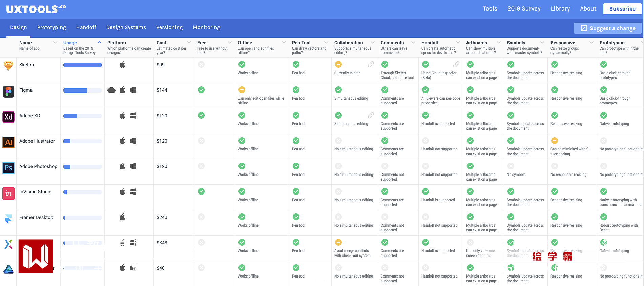This screenshot has height=286, width=644.
Task: Open the Cost column dropdown arrow
Action: tap(189, 42)
